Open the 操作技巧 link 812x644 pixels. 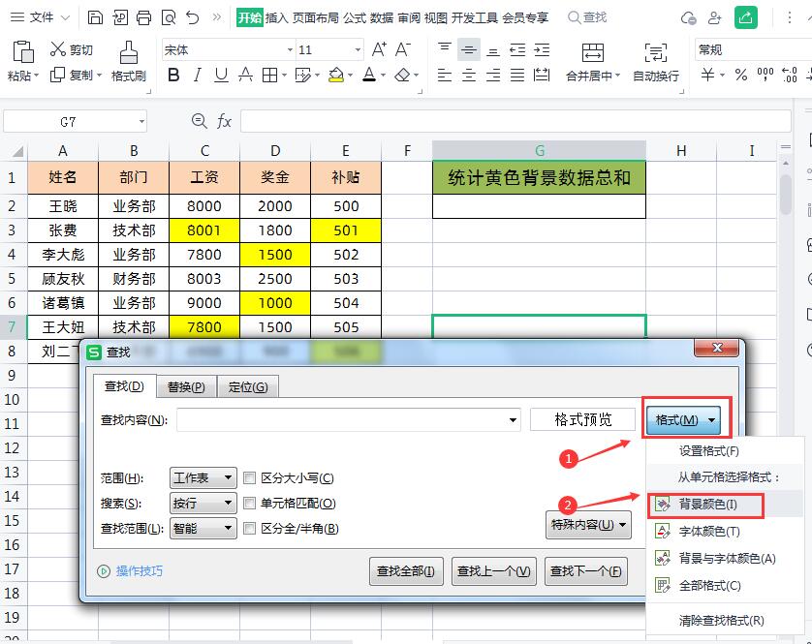point(139,571)
